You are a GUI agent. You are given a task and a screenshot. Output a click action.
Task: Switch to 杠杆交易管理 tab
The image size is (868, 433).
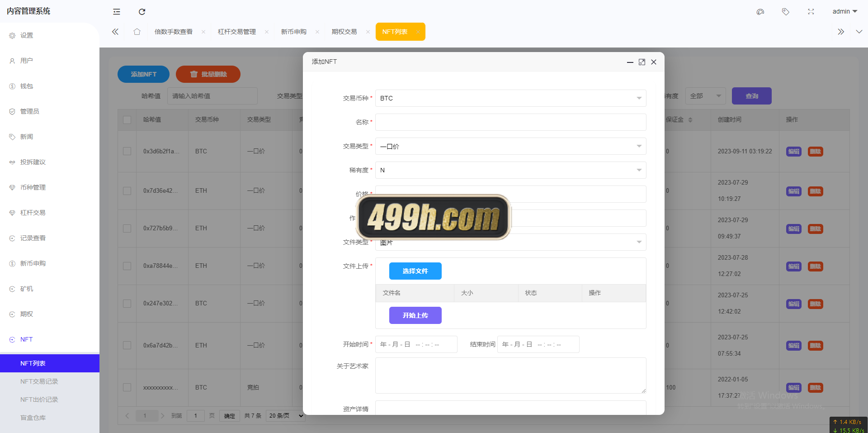coord(237,32)
